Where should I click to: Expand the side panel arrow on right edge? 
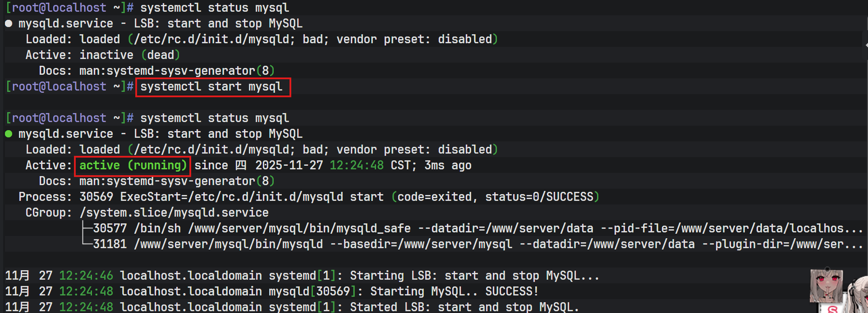click(866, 45)
